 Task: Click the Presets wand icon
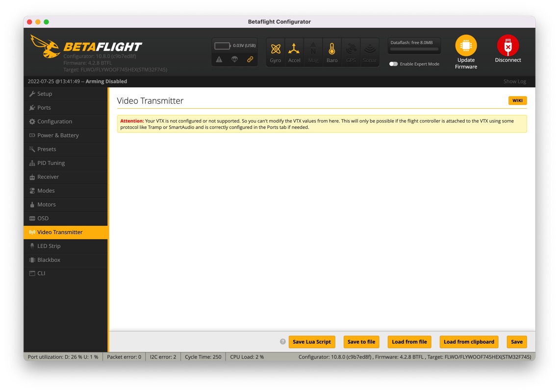(32, 149)
